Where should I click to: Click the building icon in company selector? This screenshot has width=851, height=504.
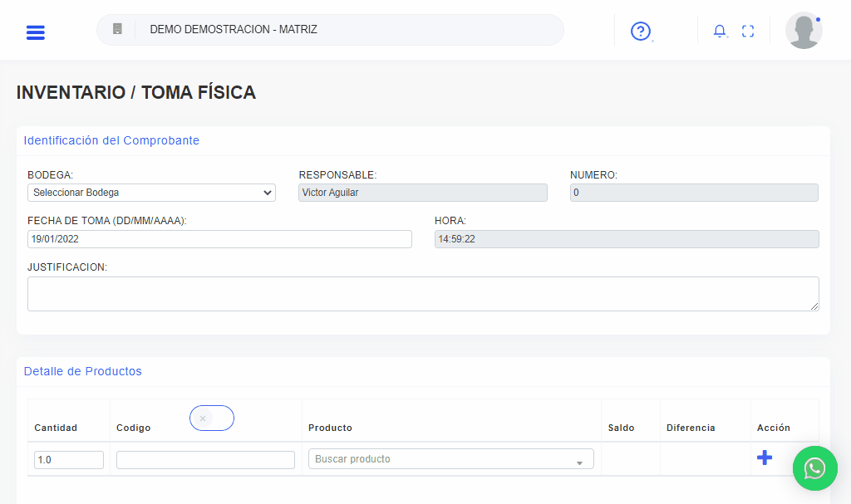click(117, 29)
